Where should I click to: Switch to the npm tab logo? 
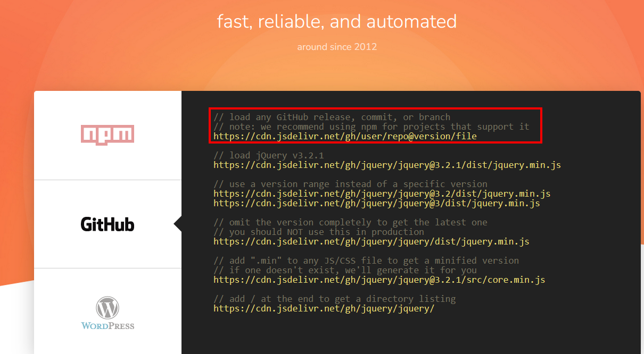(107, 134)
